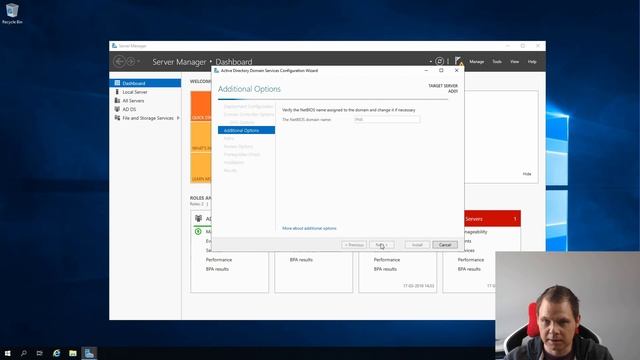The width and height of the screenshot is (640, 360).
Task: Open Recycle Bin on the desktop
Action: tap(12, 13)
